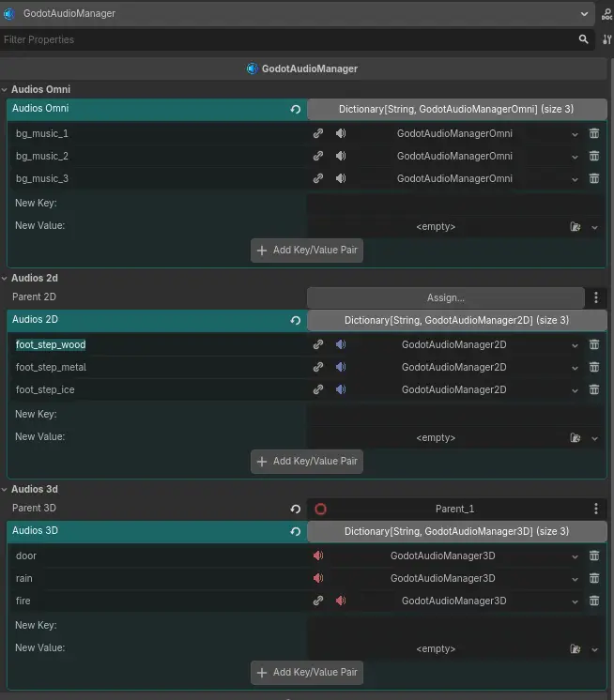Open the link icon for fire
Screen dimensions: 614x700
318,601
